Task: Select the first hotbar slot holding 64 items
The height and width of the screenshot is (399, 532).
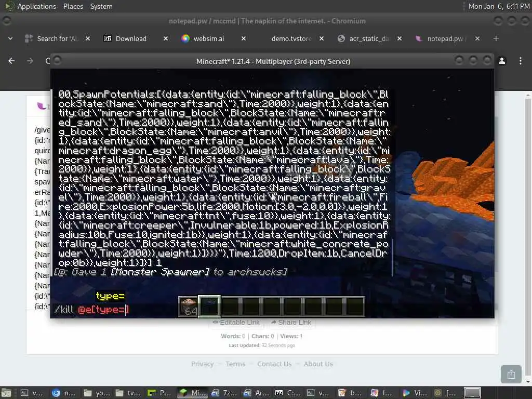Action: [x=188, y=307]
